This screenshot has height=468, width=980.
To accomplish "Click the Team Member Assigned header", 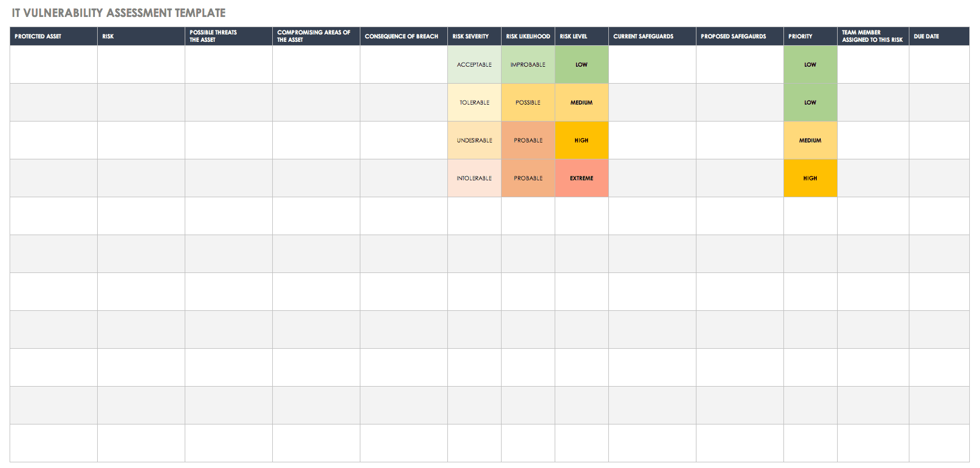I will click(872, 36).
